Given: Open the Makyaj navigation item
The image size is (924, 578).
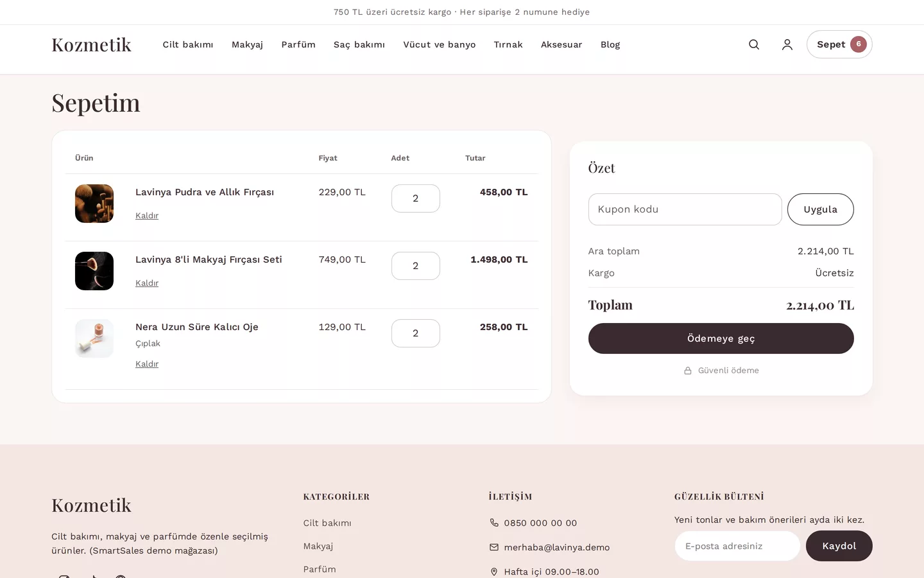Looking at the screenshot, I should (247, 44).
